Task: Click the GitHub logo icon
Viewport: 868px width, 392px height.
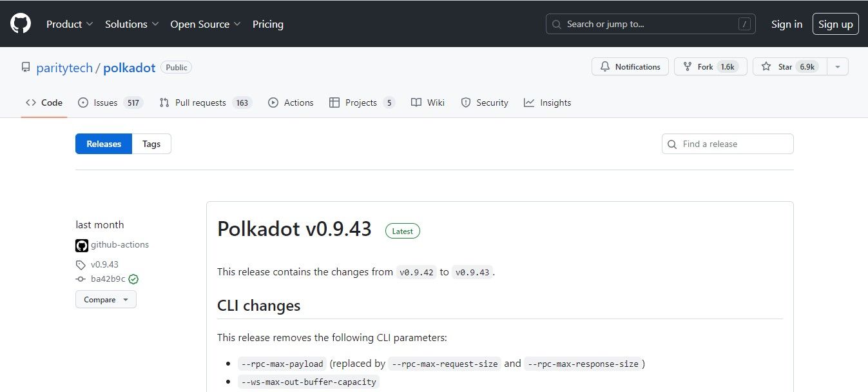Action: coord(21,24)
